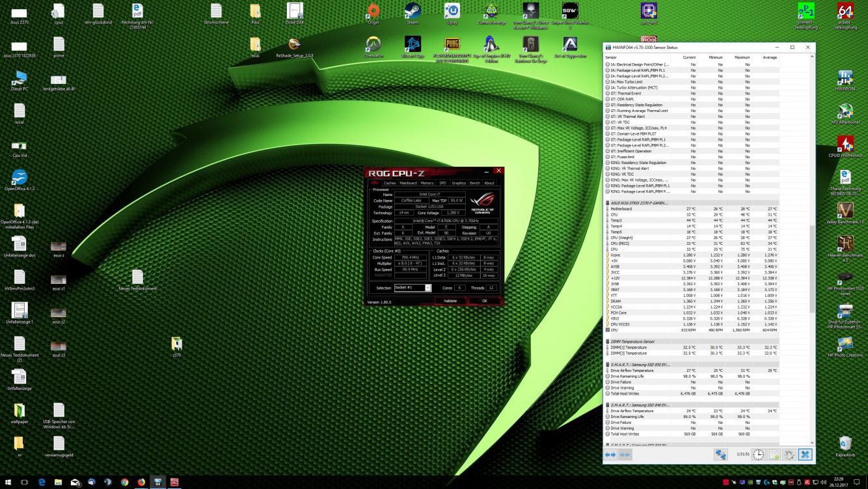Image resolution: width=868 pixels, height=489 pixels.
Task: Click HWiNFO logging start sheet icon
Action: tap(774, 454)
